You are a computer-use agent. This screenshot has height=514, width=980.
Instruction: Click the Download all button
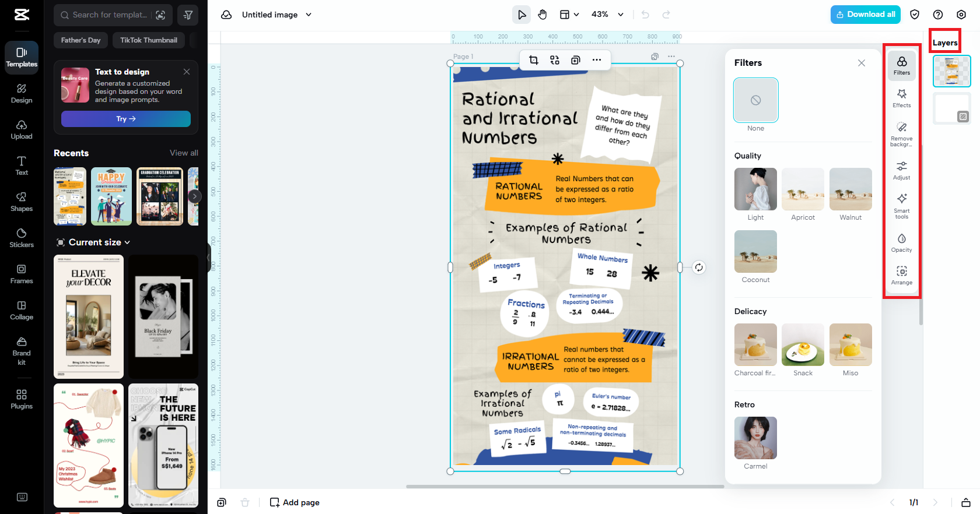865,15
